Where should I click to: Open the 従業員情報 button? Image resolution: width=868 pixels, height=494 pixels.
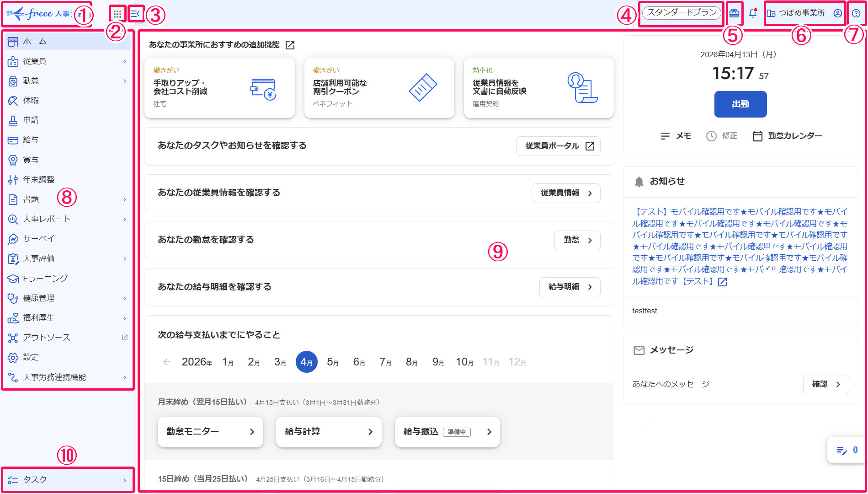[x=566, y=193]
